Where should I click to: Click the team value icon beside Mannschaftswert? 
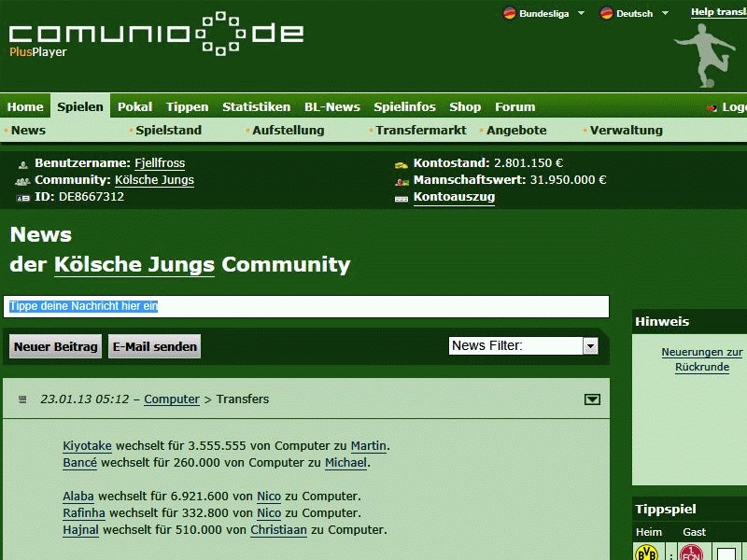pos(402,182)
